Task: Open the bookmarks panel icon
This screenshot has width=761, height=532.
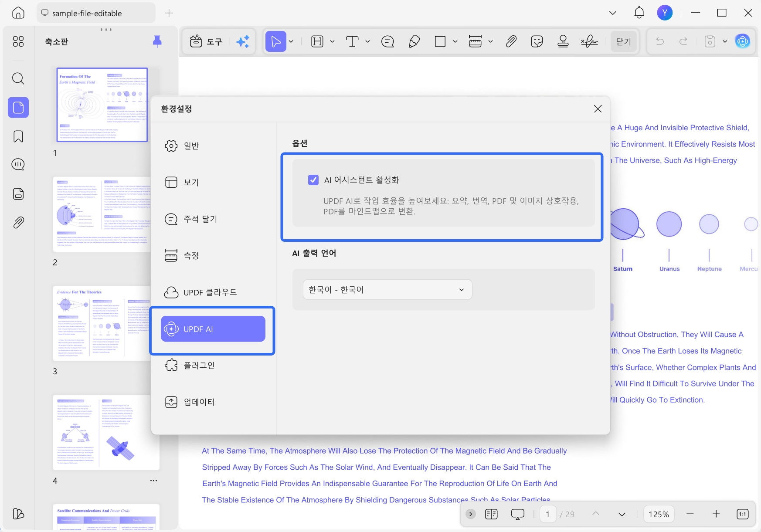Action: pyautogui.click(x=18, y=136)
